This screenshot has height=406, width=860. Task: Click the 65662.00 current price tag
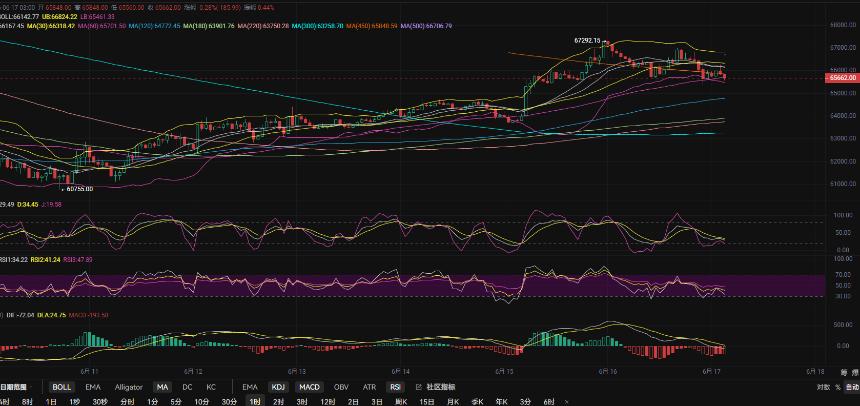click(x=842, y=78)
